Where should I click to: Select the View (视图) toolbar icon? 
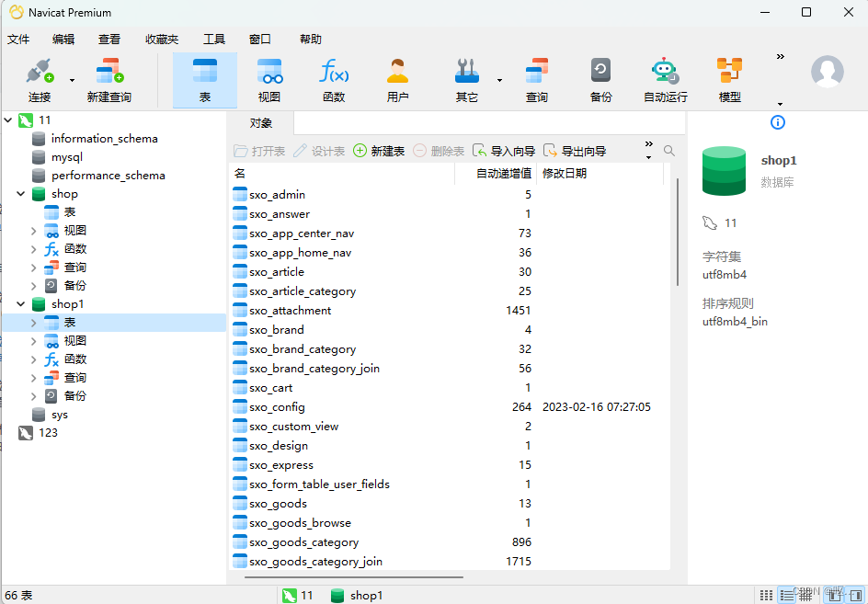tap(269, 80)
